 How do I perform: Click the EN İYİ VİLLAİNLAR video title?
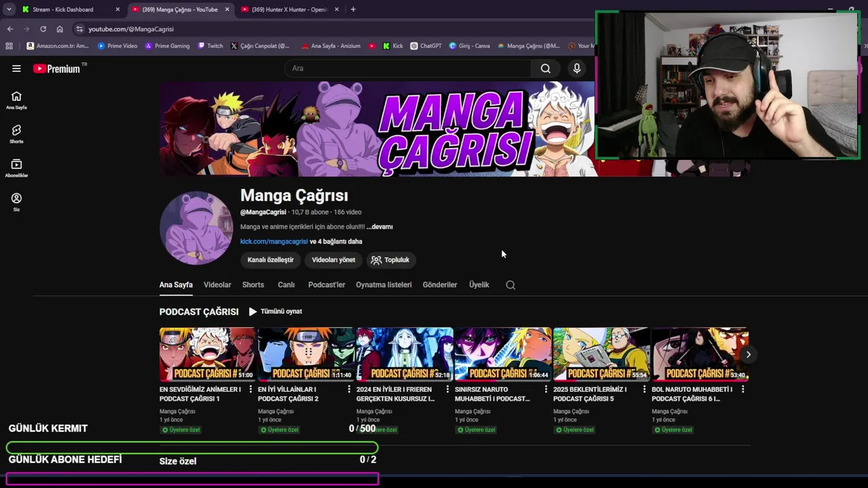[288, 394]
